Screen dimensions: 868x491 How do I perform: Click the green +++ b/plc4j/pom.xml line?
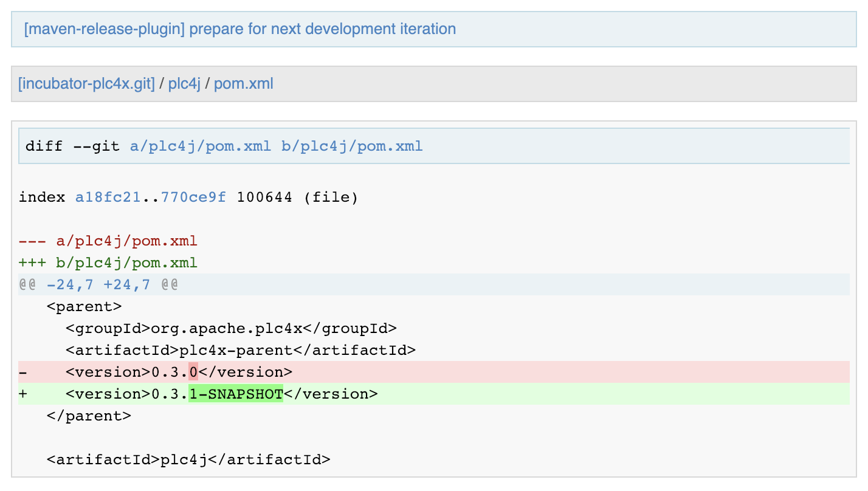click(x=108, y=263)
